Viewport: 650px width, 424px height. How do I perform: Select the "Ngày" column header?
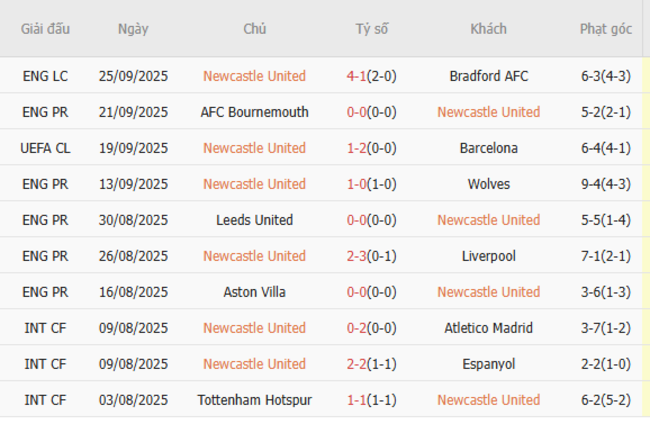pyautogui.click(x=133, y=29)
